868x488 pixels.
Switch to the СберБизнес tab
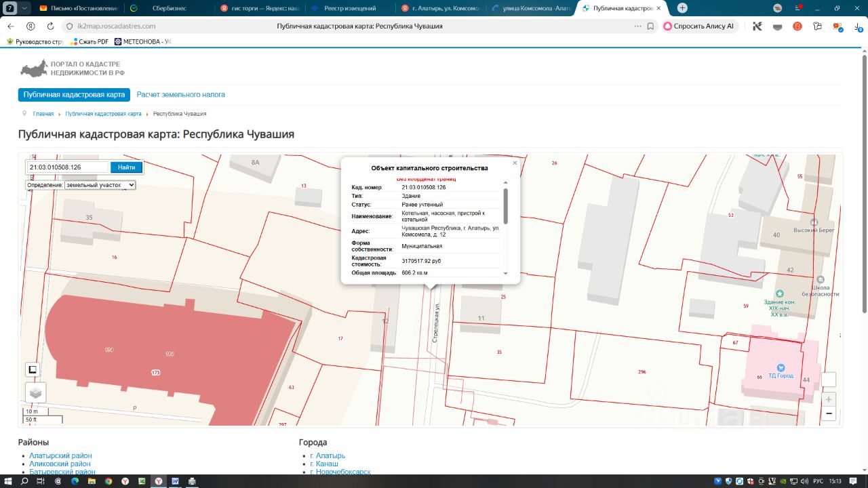[x=169, y=8]
